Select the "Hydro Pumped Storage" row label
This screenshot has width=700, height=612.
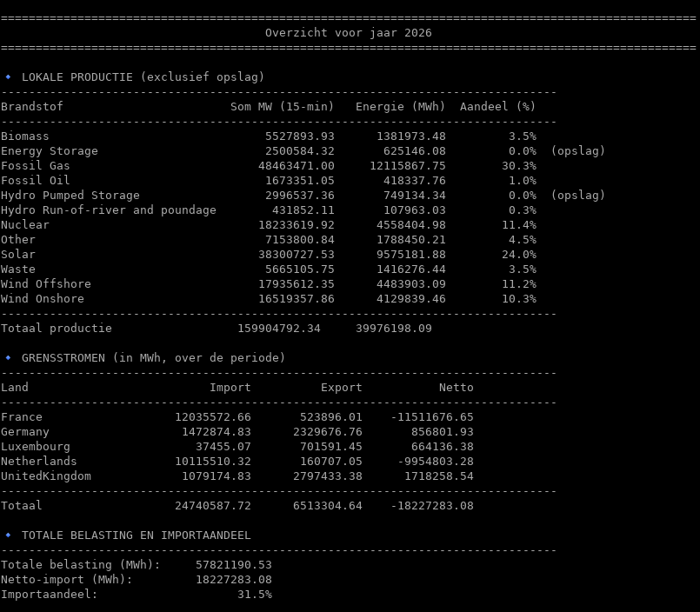70,195
